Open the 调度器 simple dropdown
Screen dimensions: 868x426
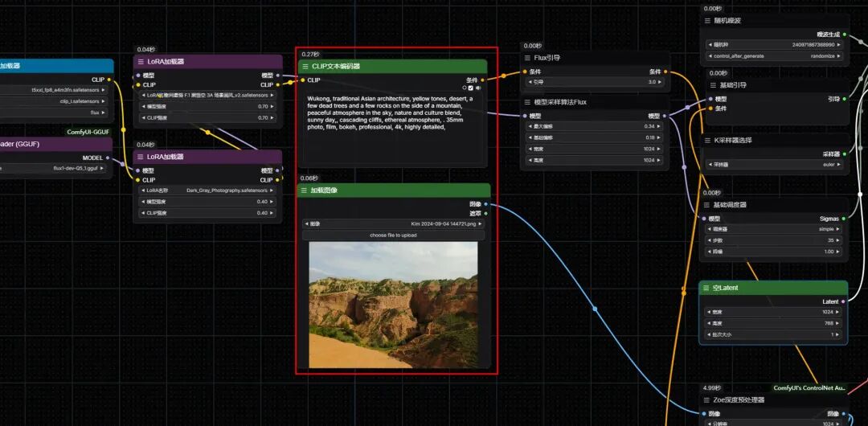coord(773,229)
